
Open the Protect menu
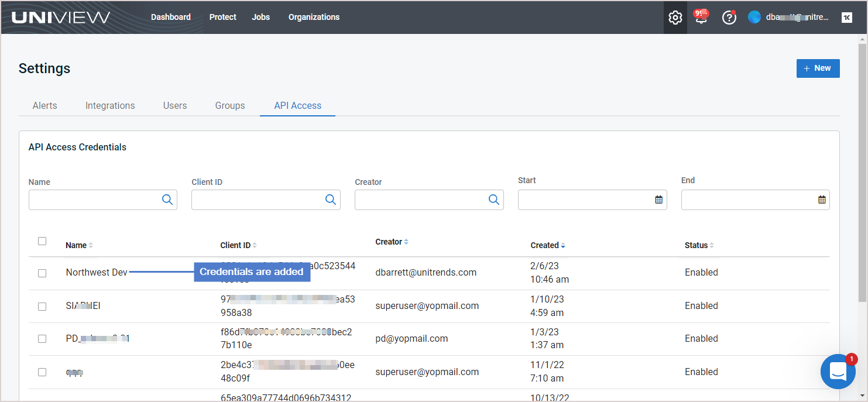(223, 17)
